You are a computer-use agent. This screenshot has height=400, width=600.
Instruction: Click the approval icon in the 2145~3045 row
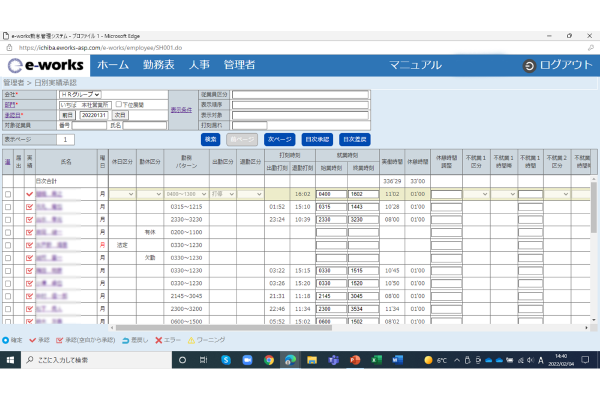tap(29, 296)
